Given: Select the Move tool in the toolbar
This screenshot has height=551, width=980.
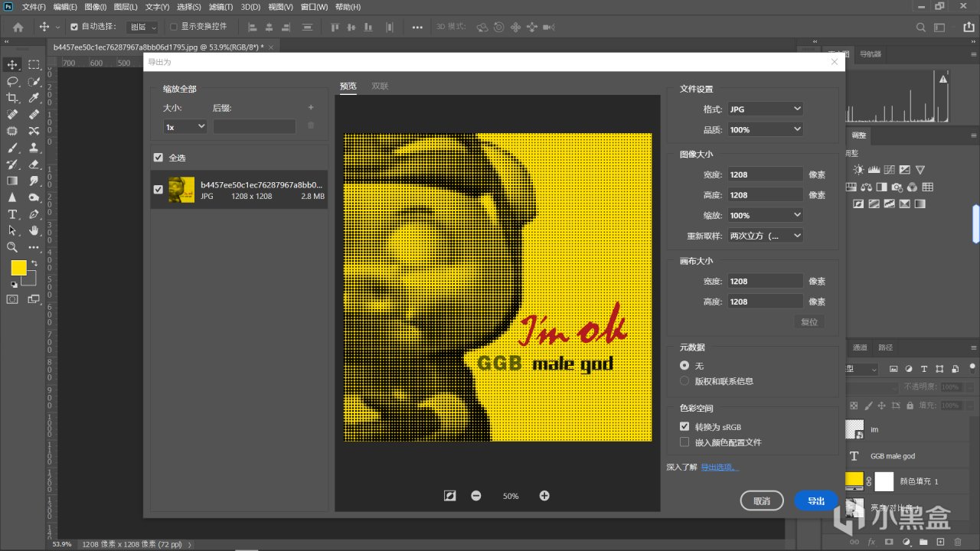Looking at the screenshot, I should point(12,65).
